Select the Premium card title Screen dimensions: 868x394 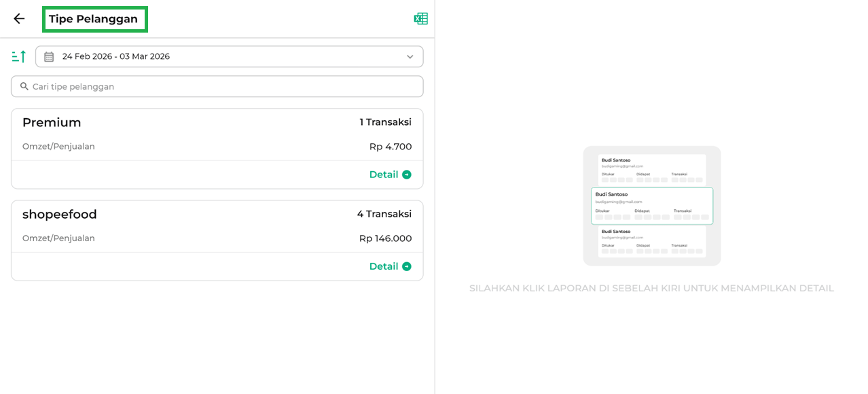pyautogui.click(x=52, y=122)
